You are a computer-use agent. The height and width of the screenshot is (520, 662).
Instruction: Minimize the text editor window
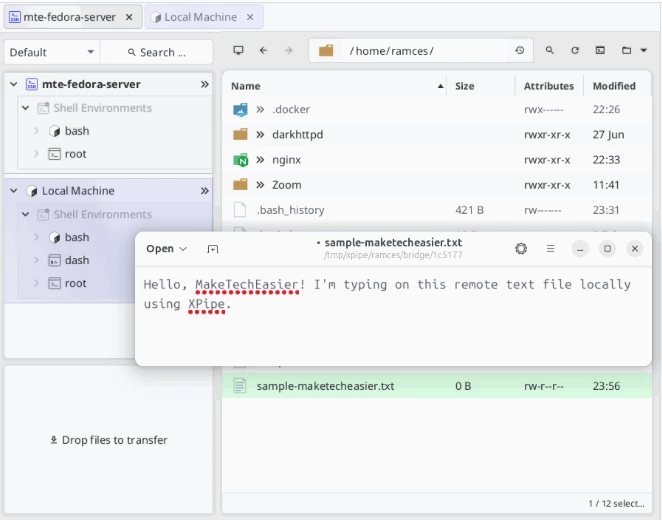tap(580, 249)
